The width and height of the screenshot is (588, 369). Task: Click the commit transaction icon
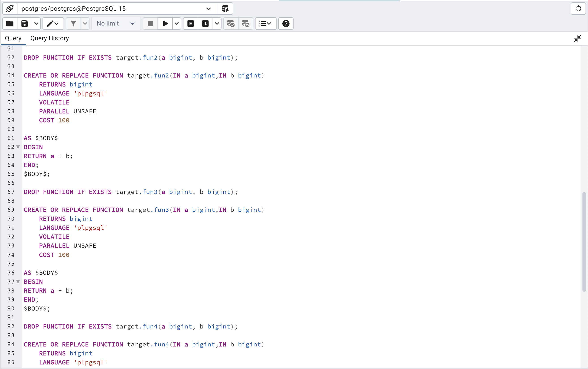click(x=231, y=24)
